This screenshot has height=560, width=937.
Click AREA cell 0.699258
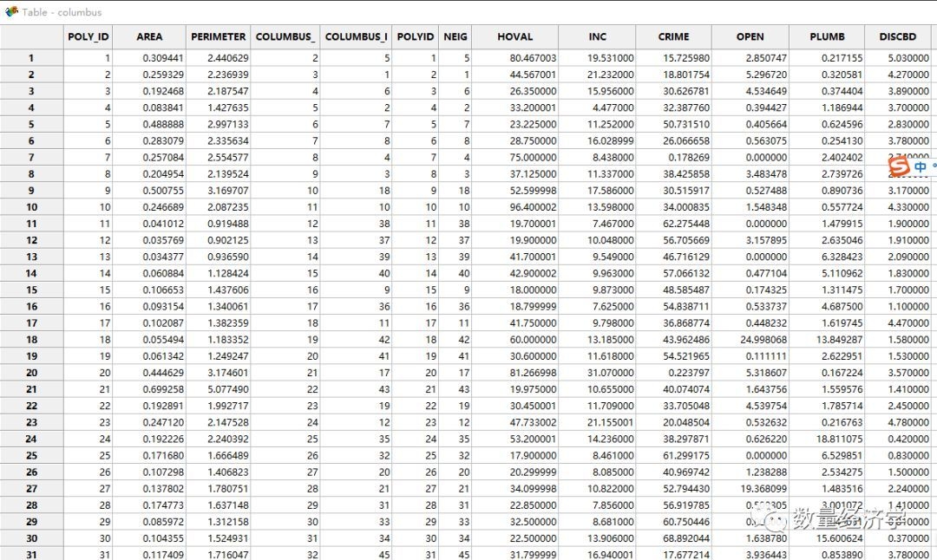(x=149, y=389)
